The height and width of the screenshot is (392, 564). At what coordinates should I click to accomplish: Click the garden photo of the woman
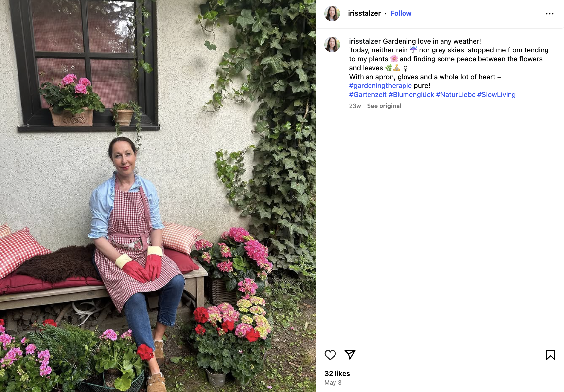pos(158,196)
